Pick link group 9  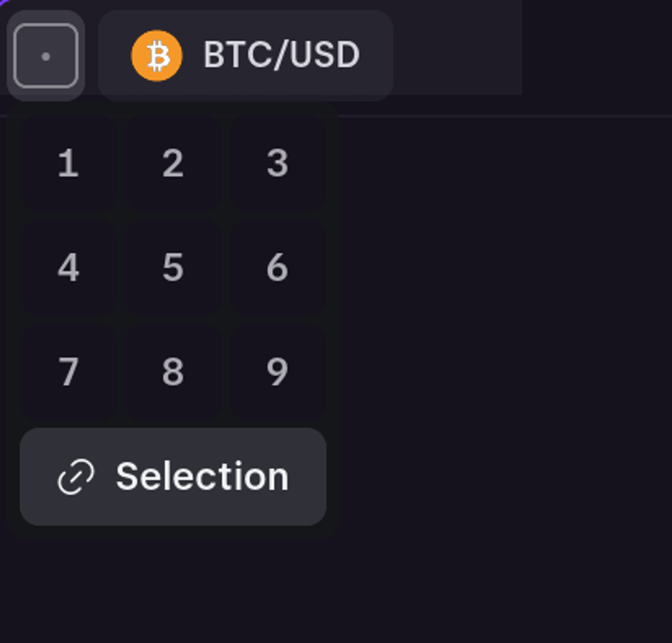[x=277, y=372]
